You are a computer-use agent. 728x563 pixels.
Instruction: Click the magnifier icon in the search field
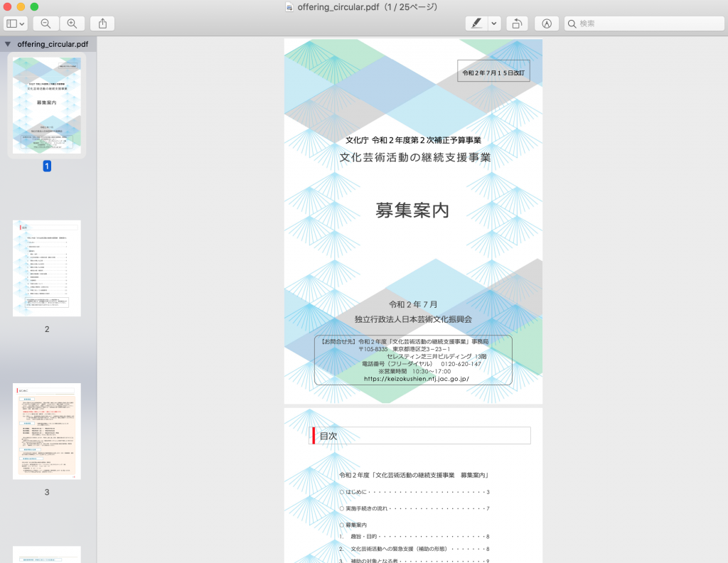point(572,23)
